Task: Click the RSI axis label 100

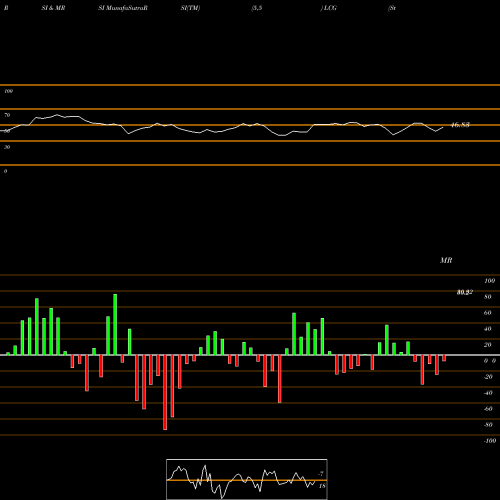Action: coord(8,91)
